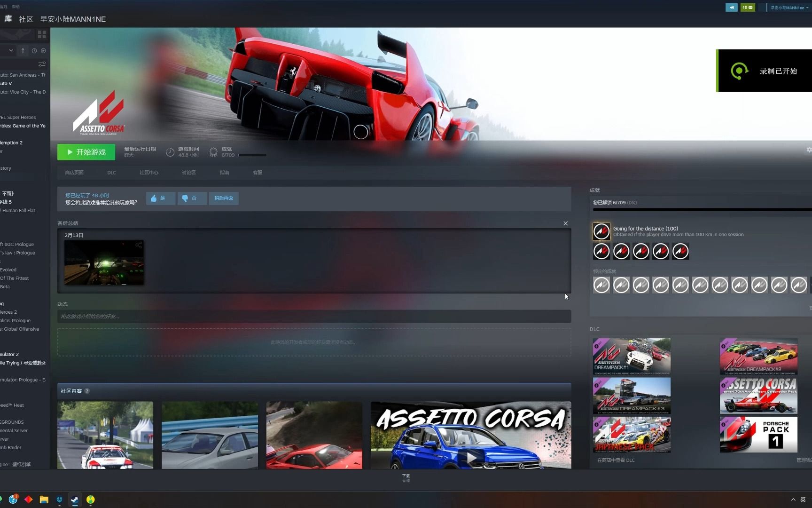
Task: Click the 稍后再说 maybe later button
Action: (x=224, y=198)
